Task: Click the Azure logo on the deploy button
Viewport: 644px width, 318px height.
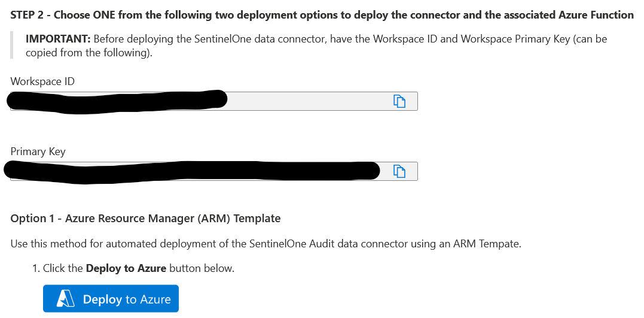Action: pyautogui.click(x=66, y=299)
